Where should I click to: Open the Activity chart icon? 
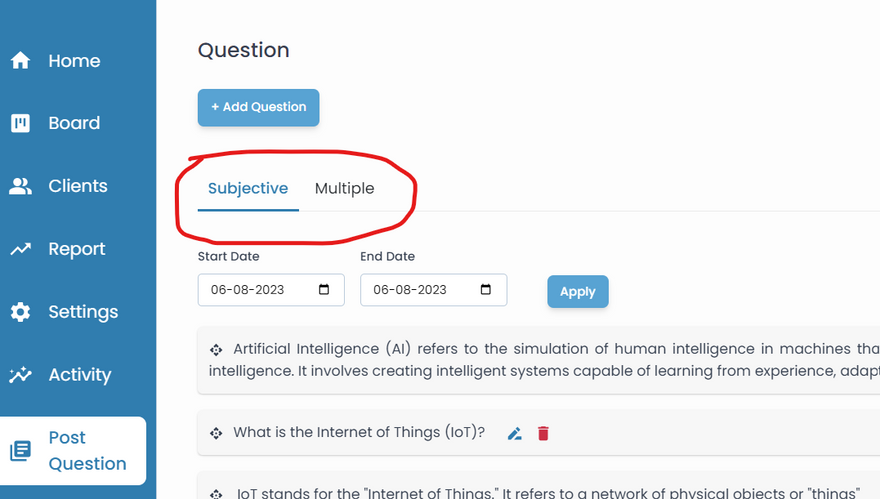coord(20,375)
